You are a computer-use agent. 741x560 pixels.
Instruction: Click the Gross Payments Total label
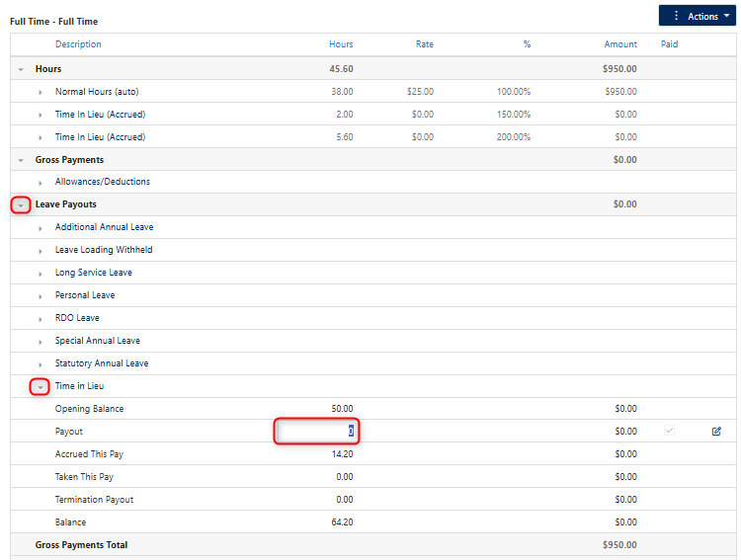click(81, 544)
